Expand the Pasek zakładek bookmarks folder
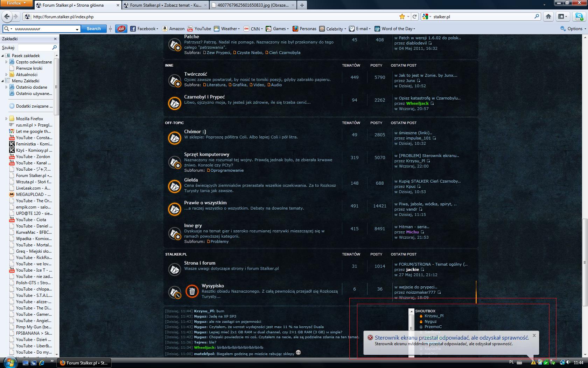Screen dimensions: 588x368 2,56
